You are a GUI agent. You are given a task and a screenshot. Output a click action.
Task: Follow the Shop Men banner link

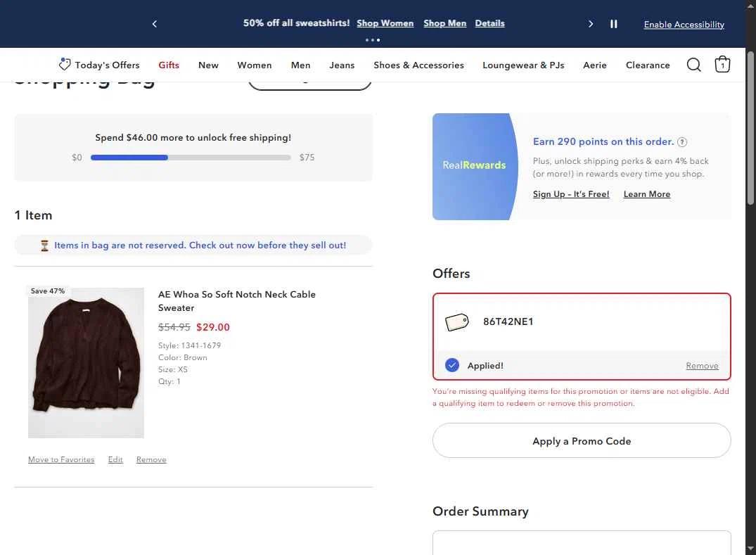(444, 23)
